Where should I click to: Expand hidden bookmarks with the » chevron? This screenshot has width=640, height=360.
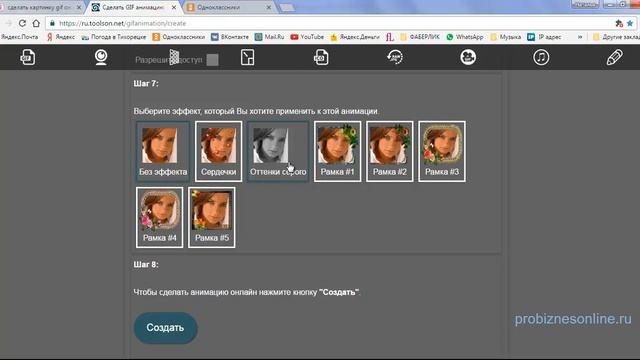pos(580,37)
